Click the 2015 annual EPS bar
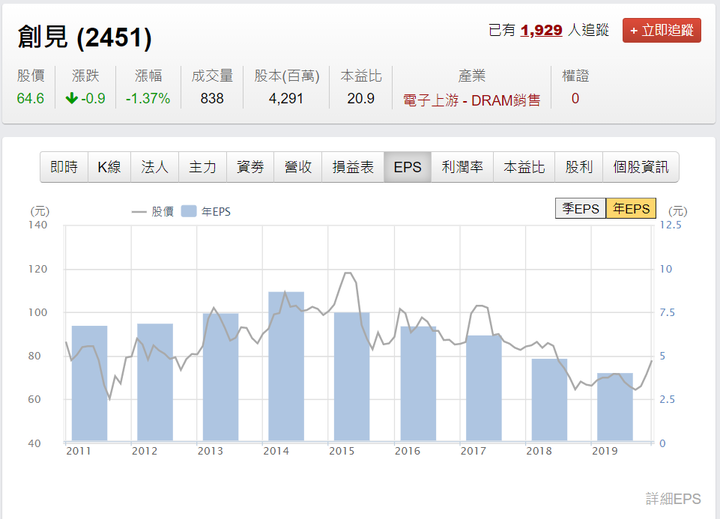 (x=352, y=377)
